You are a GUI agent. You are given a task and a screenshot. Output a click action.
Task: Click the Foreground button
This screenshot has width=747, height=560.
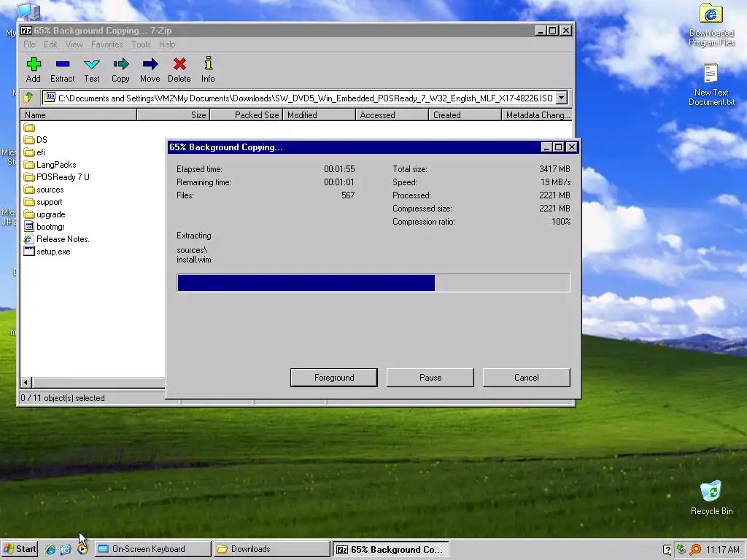point(334,378)
